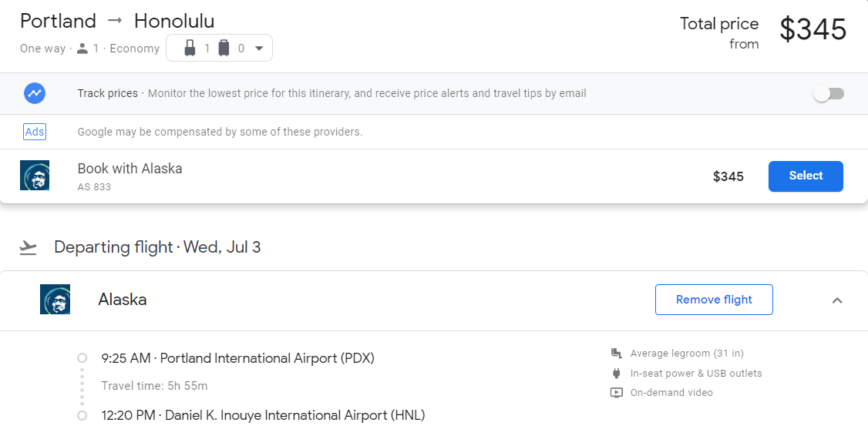
Task: Click Alaska logo next to Book with Alaska
Action: tap(35, 175)
